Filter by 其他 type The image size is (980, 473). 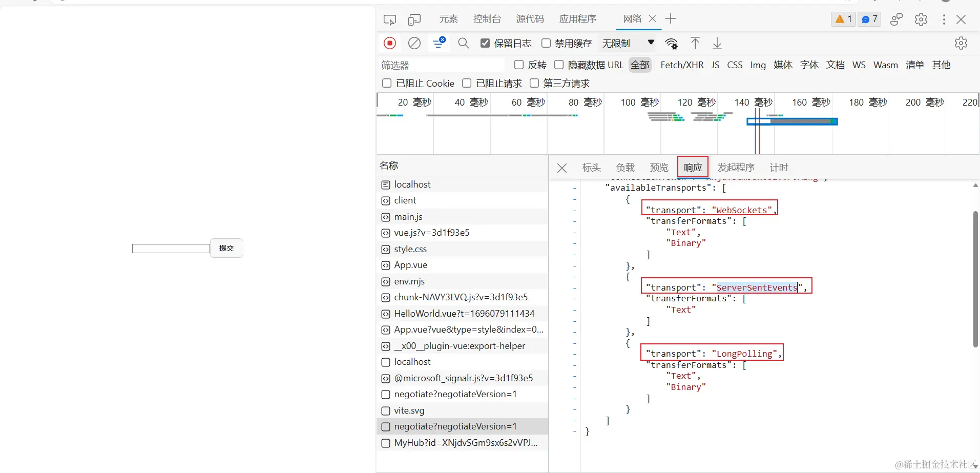[941, 65]
